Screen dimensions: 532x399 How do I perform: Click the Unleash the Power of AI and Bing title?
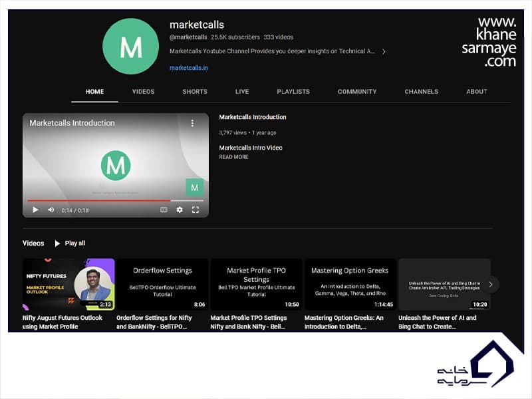coord(438,323)
